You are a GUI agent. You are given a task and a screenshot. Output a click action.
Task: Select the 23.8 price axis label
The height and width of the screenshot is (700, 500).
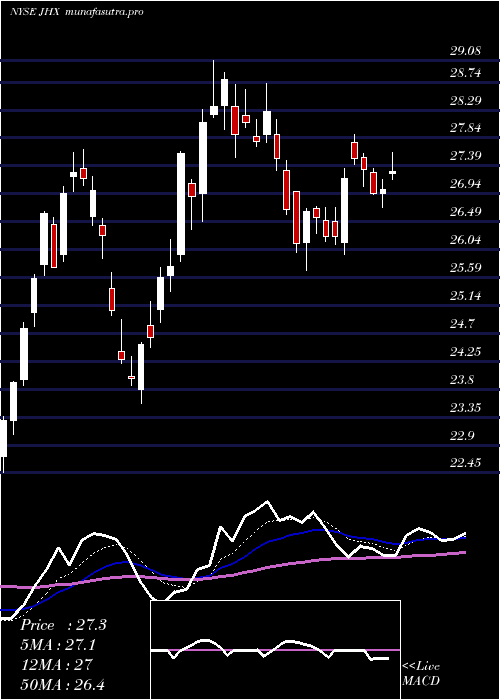click(462, 380)
